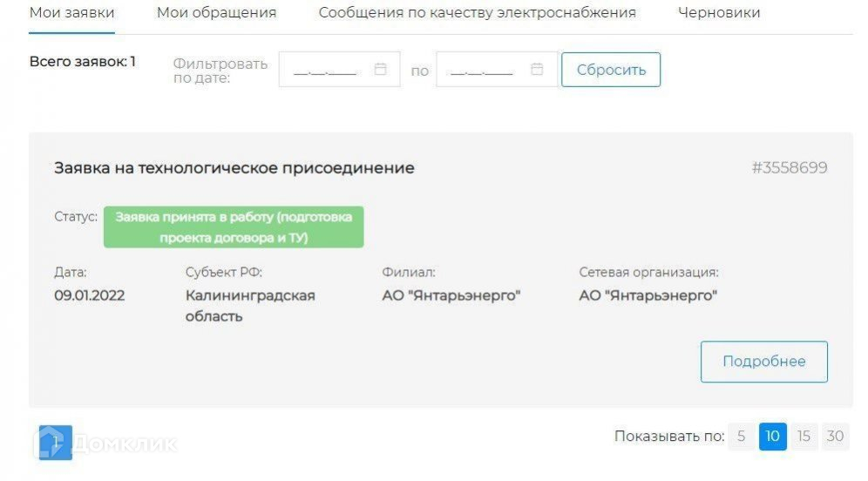The image size is (868, 481).
Task: Select page 1 in pagination
Action: pos(56,442)
